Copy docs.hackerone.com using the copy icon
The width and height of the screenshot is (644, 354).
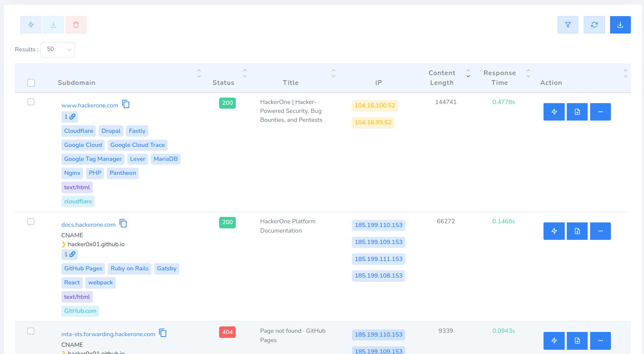(x=123, y=224)
